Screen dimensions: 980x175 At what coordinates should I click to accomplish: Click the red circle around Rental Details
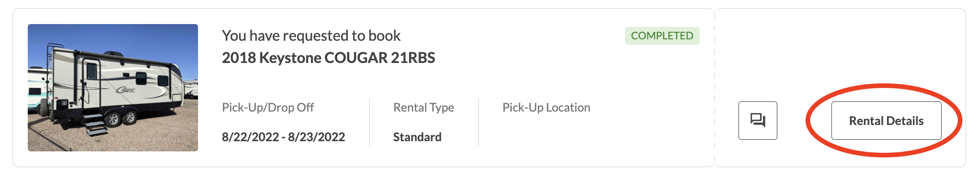tap(884, 120)
